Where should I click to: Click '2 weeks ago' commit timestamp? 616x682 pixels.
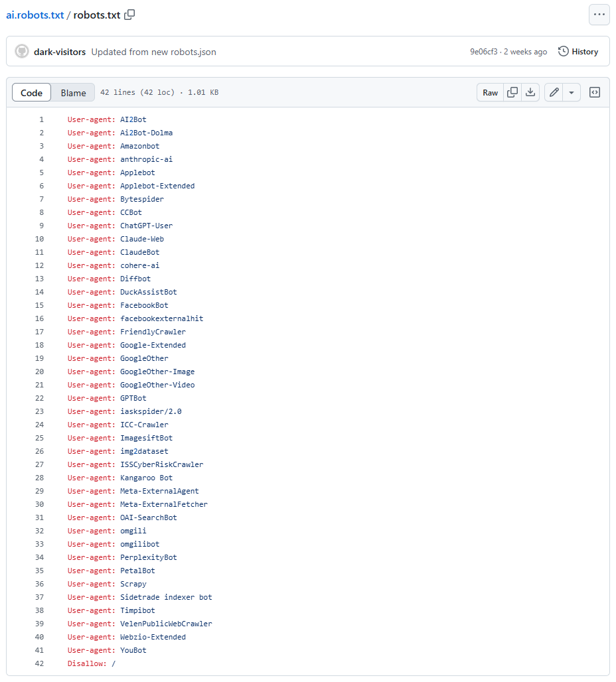tap(526, 51)
